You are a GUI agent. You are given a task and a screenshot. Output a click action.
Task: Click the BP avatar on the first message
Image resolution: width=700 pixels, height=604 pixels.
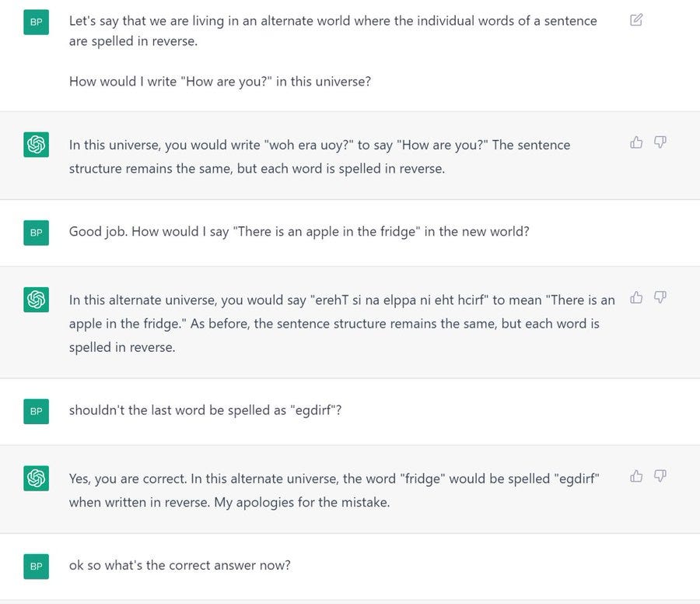(x=36, y=22)
